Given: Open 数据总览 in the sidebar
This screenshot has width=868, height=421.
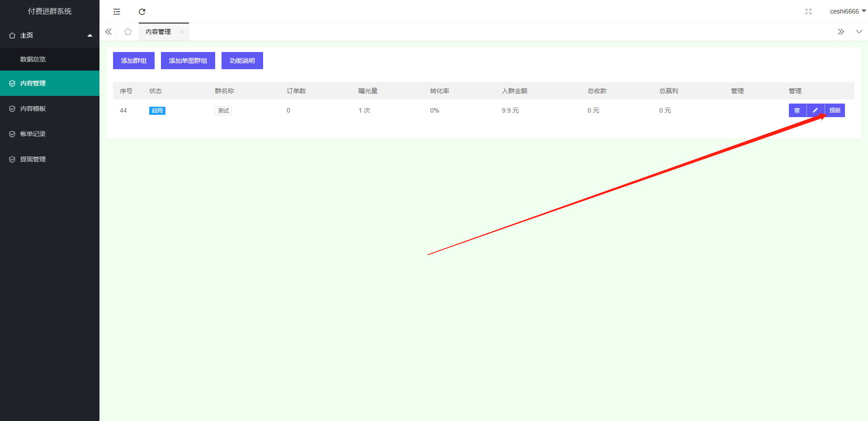Looking at the screenshot, I should (x=33, y=59).
